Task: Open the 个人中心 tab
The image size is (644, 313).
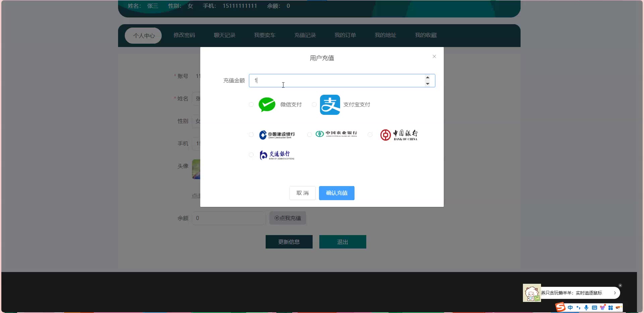Action: click(x=144, y=36)
